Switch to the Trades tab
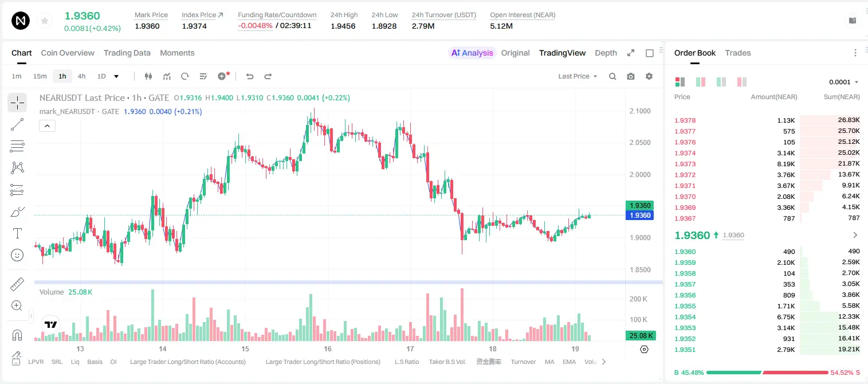Screen dimensions: 868x384 pos(738,53)
